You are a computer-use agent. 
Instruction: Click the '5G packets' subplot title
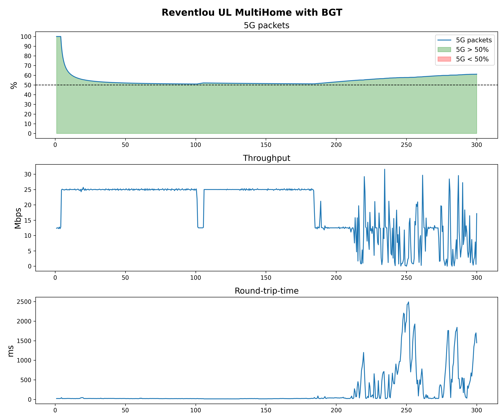point(266,25)
